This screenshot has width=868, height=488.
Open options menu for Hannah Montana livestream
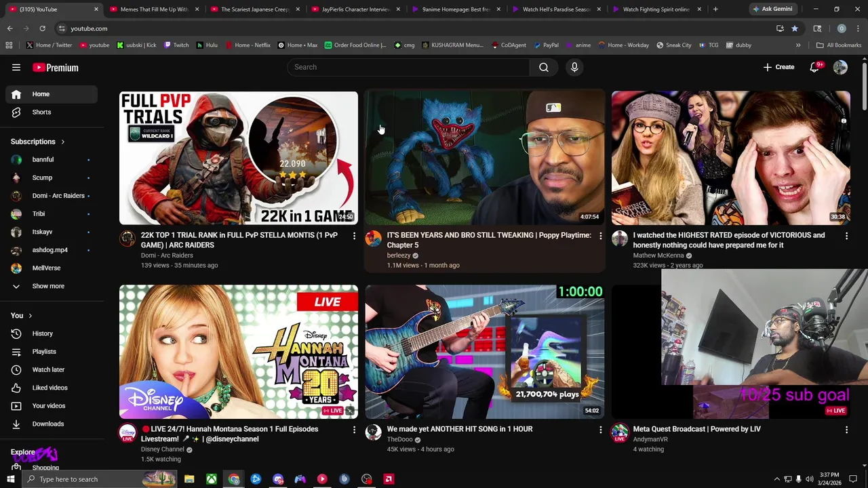click(x=354, y=430)
